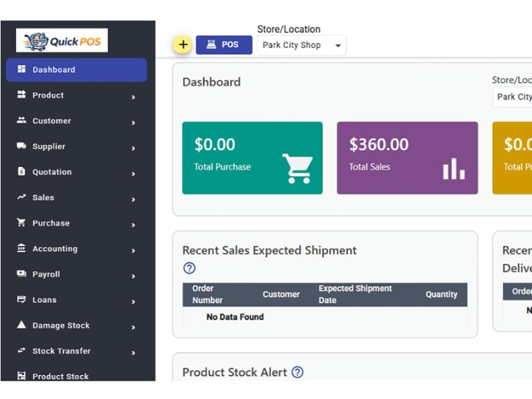Open the Customer menu item
Screen dimensions: 532x399
coord(77,121)
